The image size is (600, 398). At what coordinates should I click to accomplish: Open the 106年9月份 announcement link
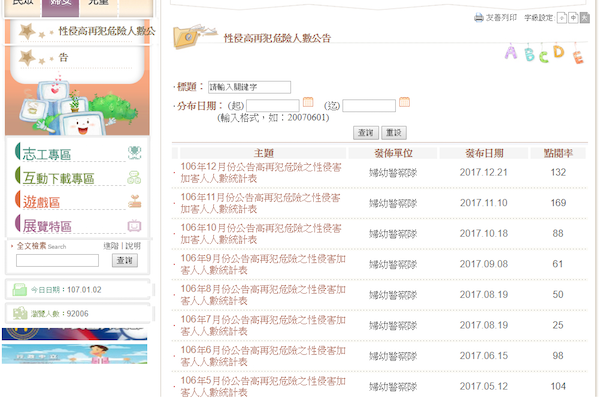(263, 264)
